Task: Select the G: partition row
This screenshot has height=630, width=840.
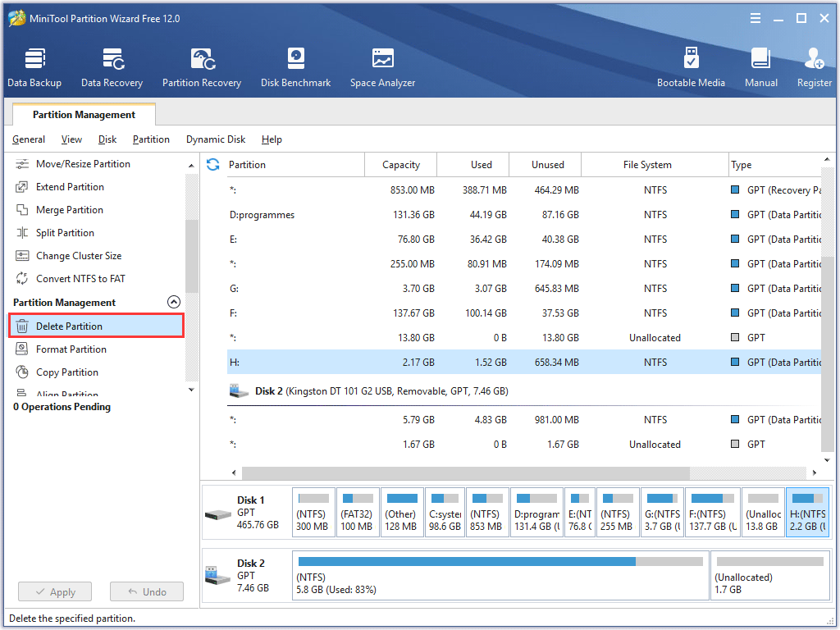Action: pos(524,289)
